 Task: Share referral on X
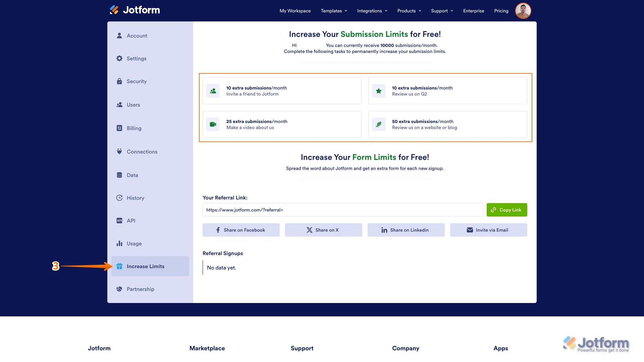324,230
